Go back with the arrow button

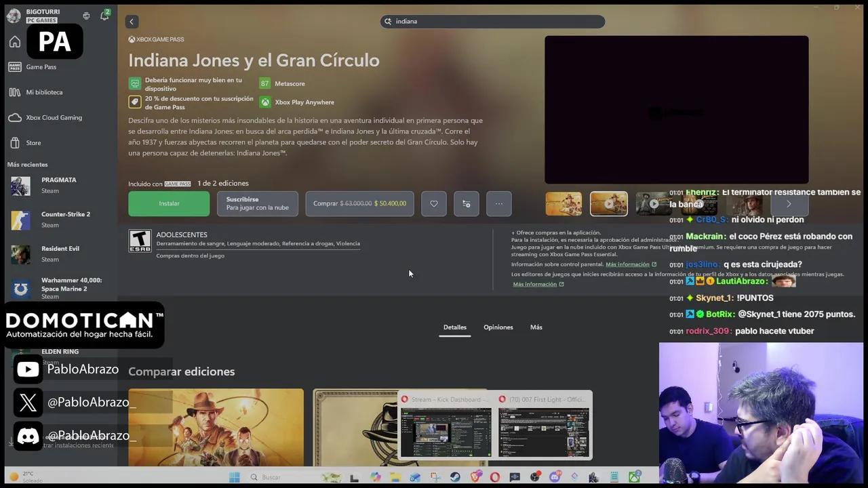coord(132,22)
